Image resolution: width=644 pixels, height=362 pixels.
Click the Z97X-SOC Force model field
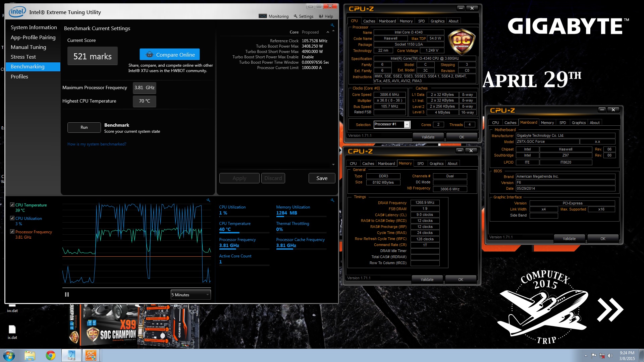pyautogui.click(x=547, y=142)
